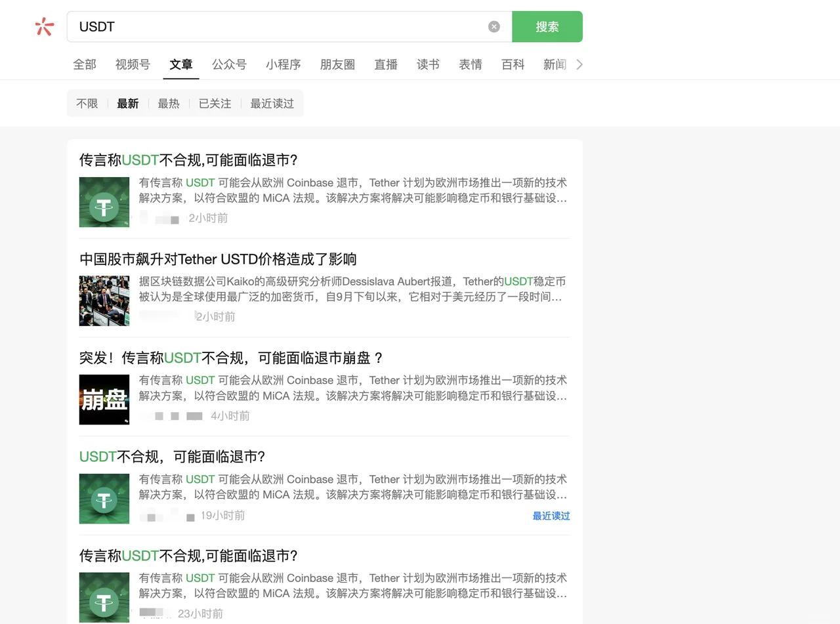Open article 突发!传言称USDT不合规,可能面临退市崩盘?
The width and height of the screenshot is (840, 624).
tap(231, 358)
